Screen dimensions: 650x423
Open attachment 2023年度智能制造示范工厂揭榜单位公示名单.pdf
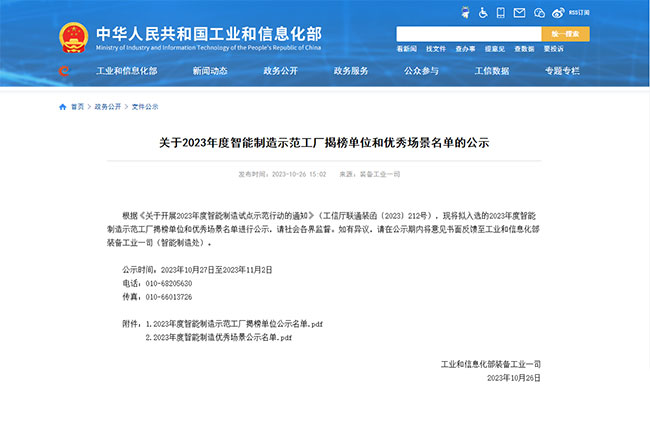click(x=238, y=324)
